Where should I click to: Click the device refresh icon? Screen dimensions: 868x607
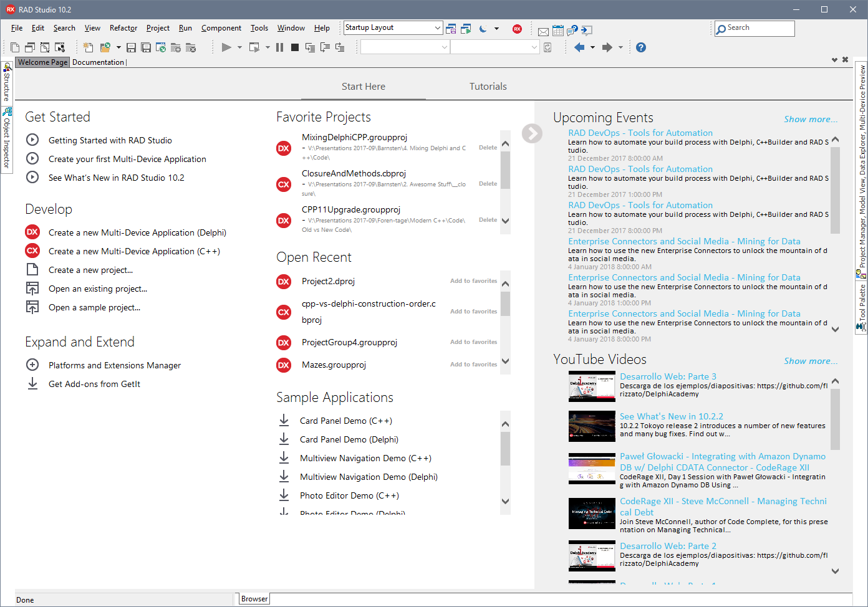coord(547,47)
